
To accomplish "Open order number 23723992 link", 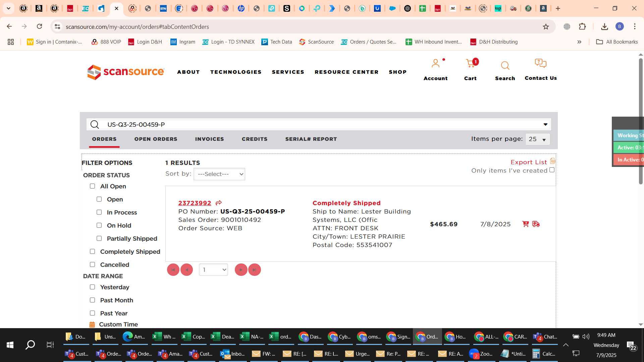I will [x=195, y=203].
